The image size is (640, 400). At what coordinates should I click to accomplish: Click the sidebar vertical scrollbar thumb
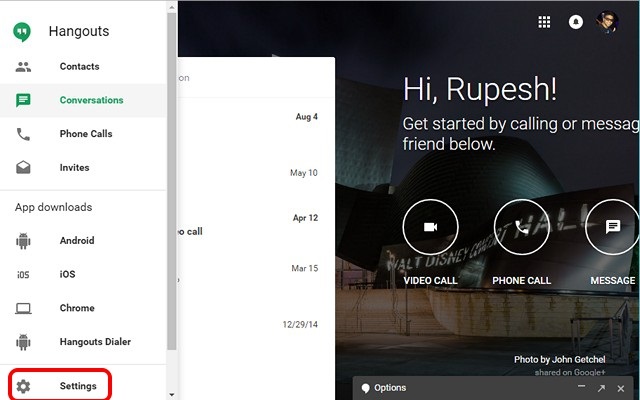click(x=172, y=181)
